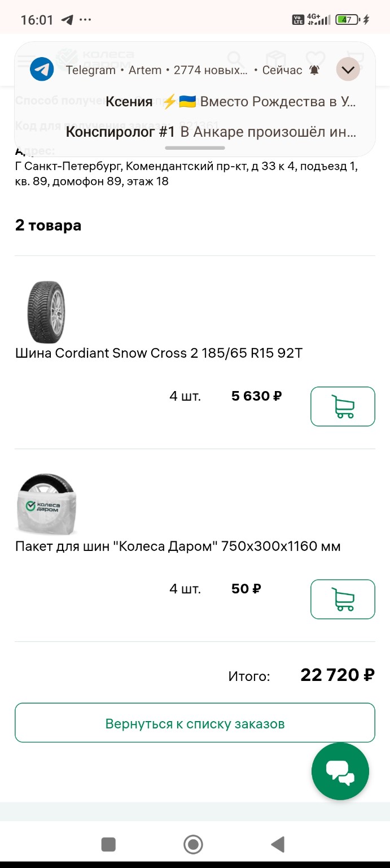Open favorites via the heart icon
This screenshot has width=390, height=868.
pyautogui.click(x=315, y=58)
